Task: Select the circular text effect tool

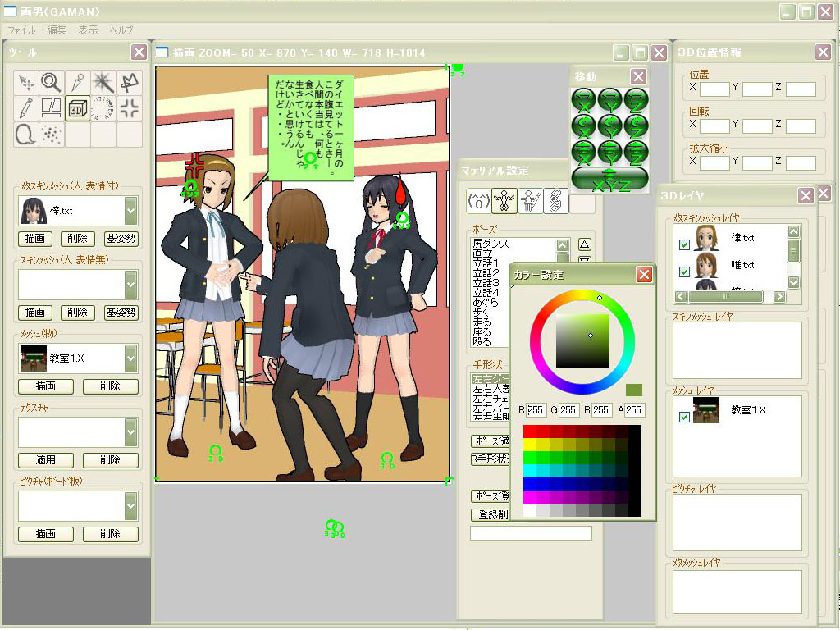Action: click(103, 109)
